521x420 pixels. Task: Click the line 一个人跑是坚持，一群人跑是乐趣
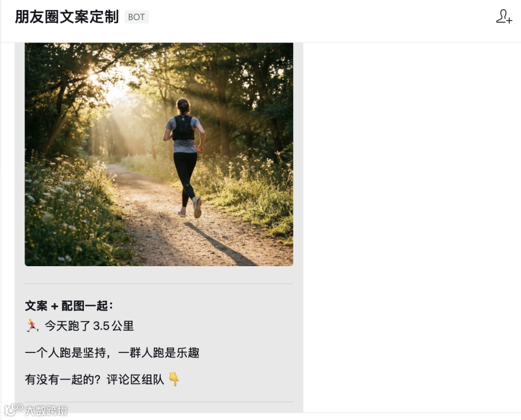(x=112, y=352)
